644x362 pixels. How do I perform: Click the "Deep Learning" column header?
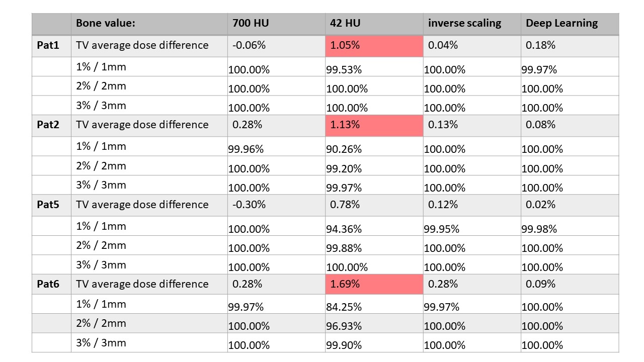pyautogui.click(x=561, y=23)
